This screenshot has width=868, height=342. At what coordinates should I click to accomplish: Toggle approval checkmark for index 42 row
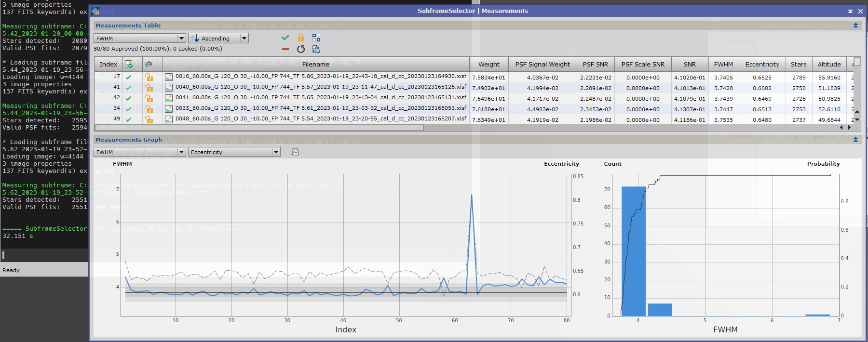(x=128, y=98)
